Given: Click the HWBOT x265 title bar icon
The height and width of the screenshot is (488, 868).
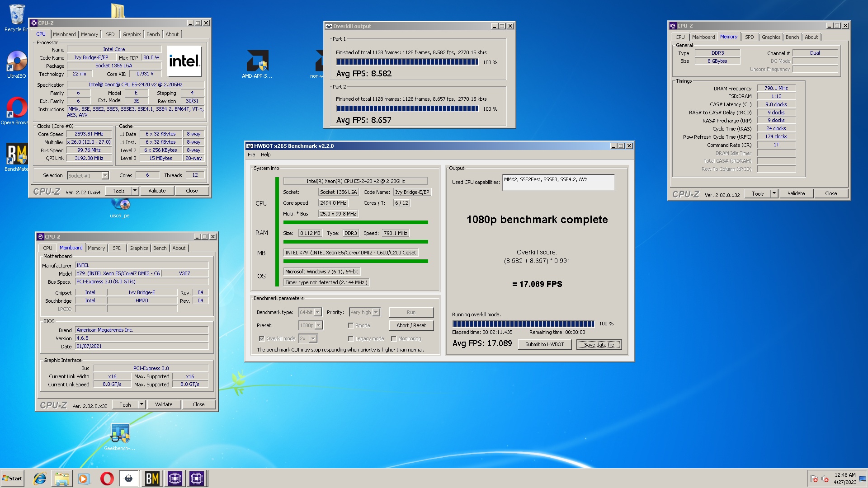Looking at the screenshot, I should (x=250, y=146).
